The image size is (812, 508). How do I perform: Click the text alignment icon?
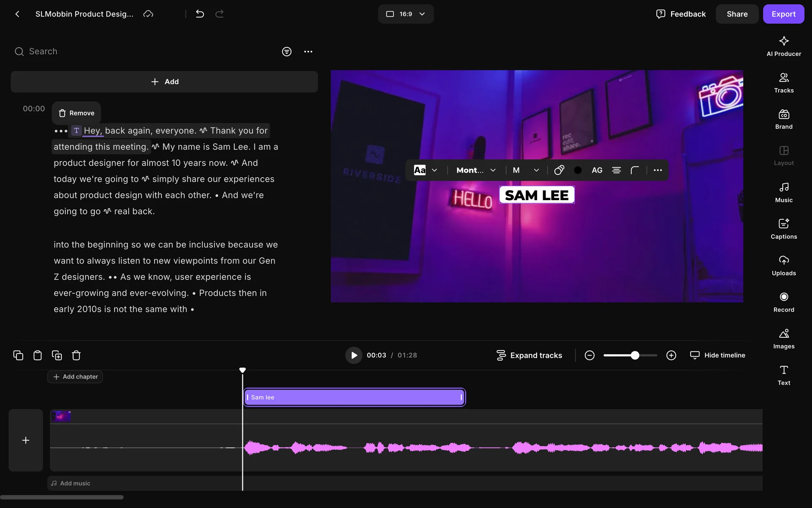tap(616, 170)
